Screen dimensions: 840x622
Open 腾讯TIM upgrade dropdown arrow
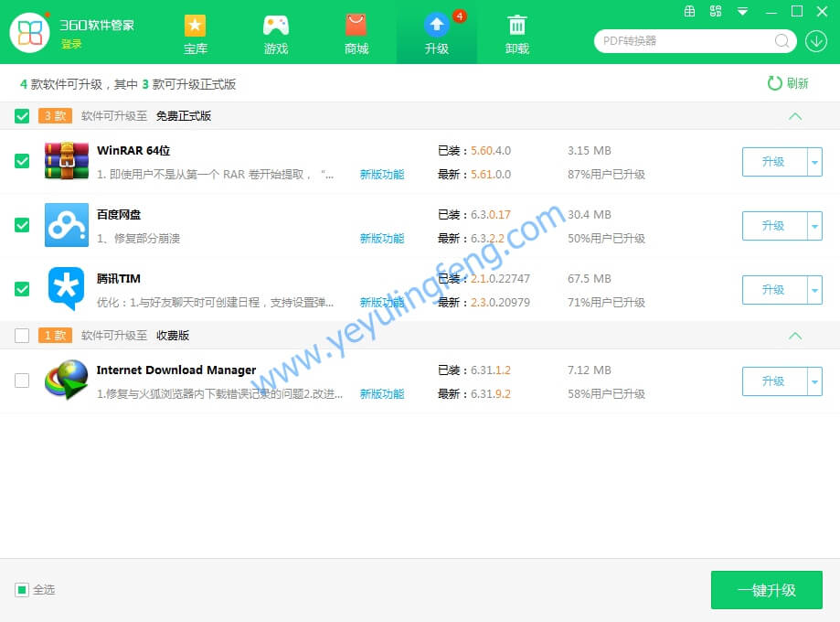814,290
